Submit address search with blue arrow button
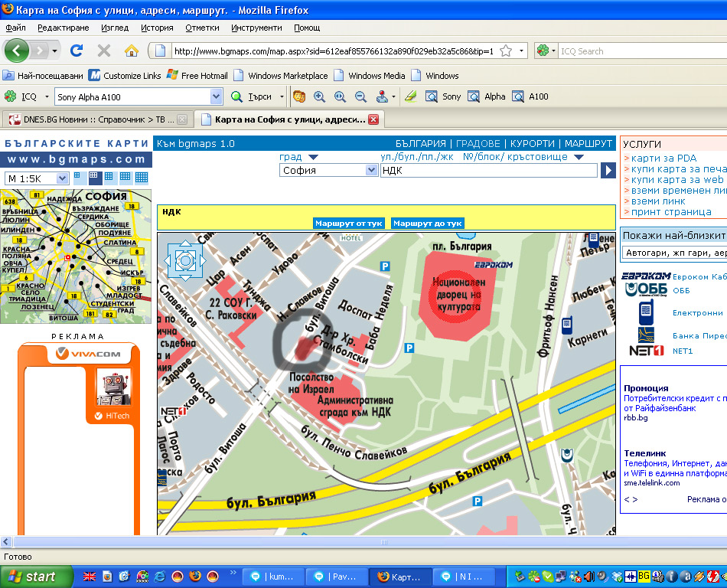 point(608,170)
